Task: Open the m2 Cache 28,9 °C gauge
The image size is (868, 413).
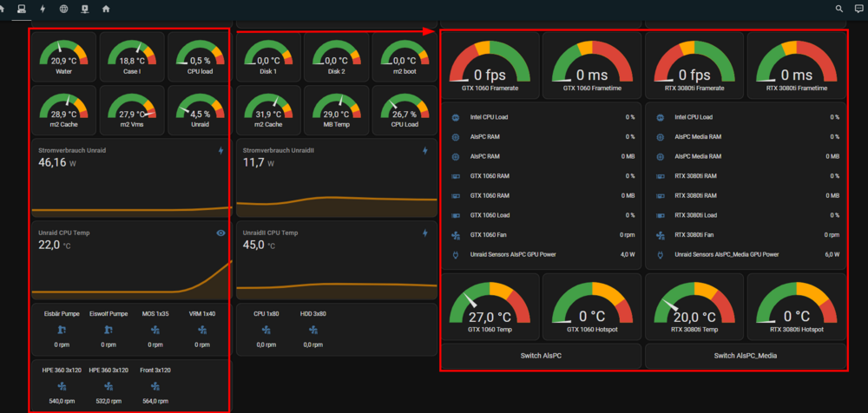Action: [x=63, y=110]
